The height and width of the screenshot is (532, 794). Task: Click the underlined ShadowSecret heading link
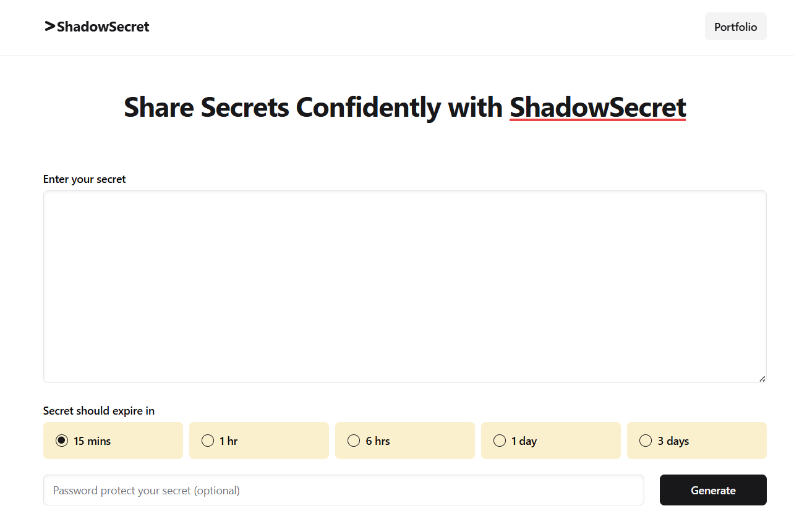pyautogui.click(x=597, y=107)
